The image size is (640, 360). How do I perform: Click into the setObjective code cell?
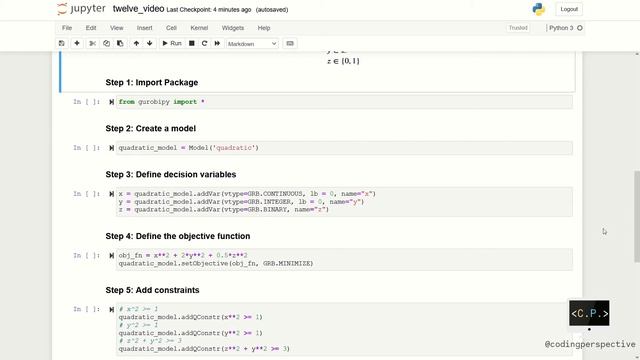pyautogui.click(x=344, y=260)
